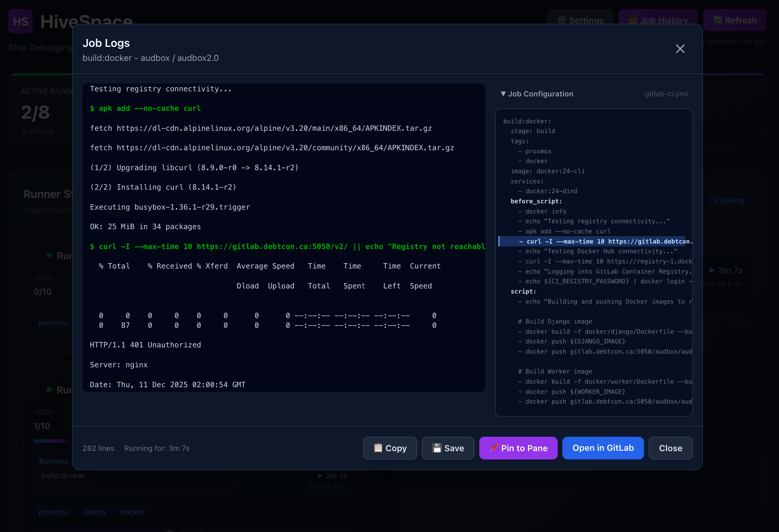Screen dimensions: 779x532
Task: Click the .gitlab-ci.yml file label
Action: tap(665, 94)
